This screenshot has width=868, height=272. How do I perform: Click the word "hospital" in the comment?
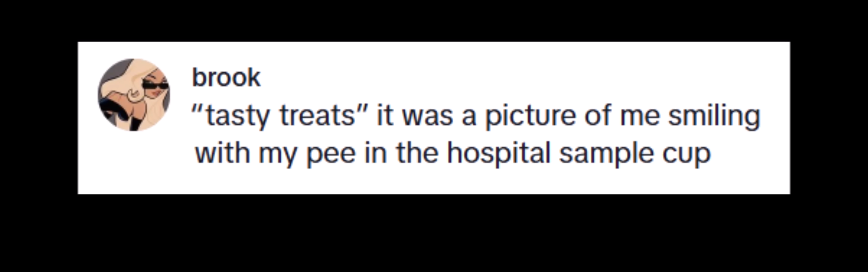pos(499,154)
